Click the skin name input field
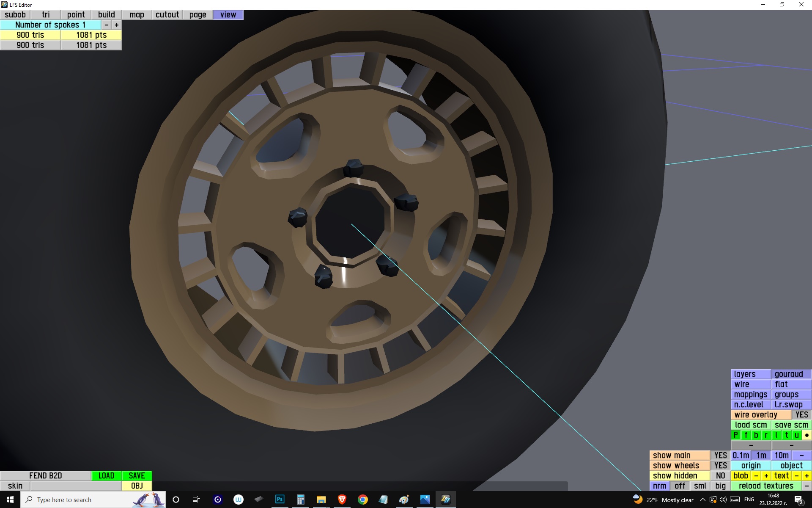This screenshot has width=812, height=508. (76, 486)
